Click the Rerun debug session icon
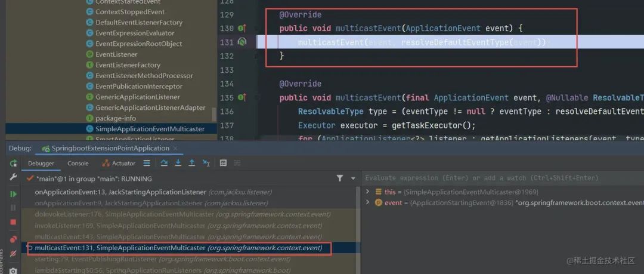Image resolution: width=644 pixels, height=274 pixels. [x=13, y=164]
